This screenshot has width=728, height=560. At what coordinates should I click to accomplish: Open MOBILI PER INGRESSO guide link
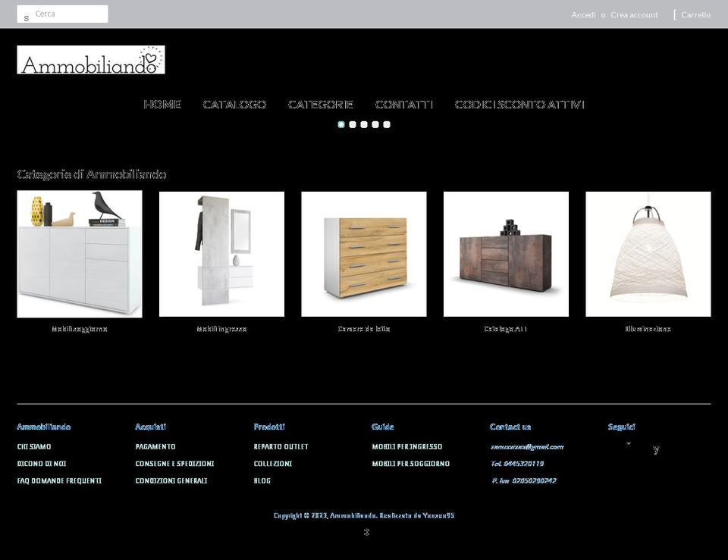coord(407,447)
